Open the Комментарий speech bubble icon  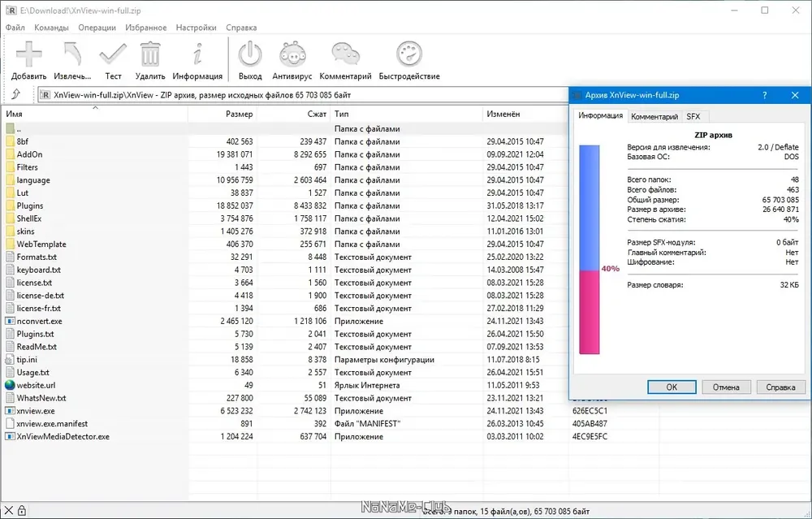[x=345, y=54]
